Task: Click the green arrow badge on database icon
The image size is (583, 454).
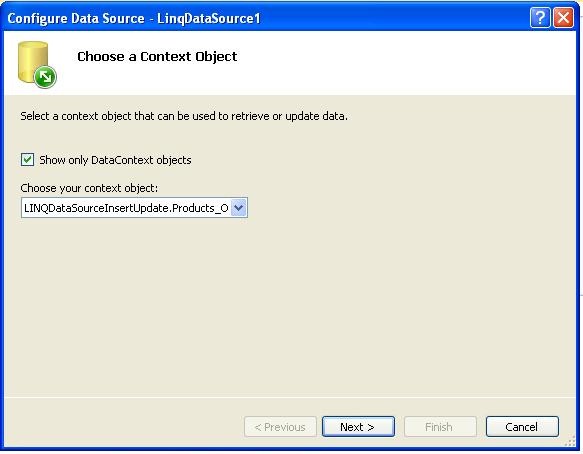Action: coord(45,77)
